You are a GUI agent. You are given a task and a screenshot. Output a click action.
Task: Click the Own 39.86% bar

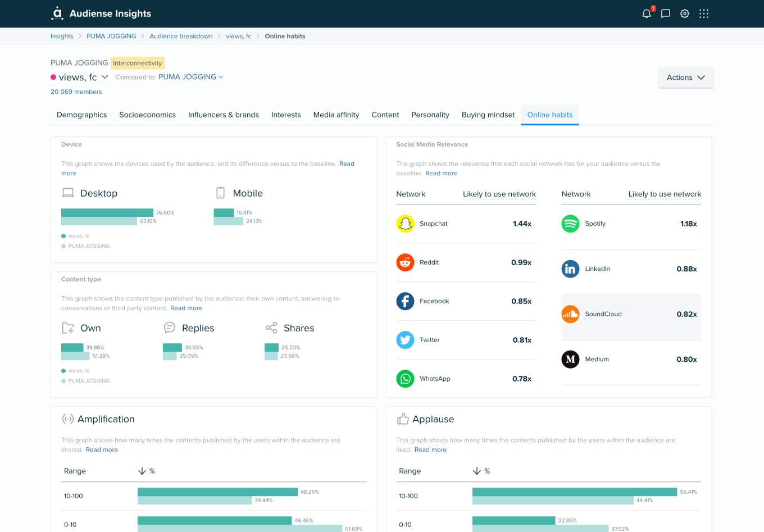pos(72,347)
